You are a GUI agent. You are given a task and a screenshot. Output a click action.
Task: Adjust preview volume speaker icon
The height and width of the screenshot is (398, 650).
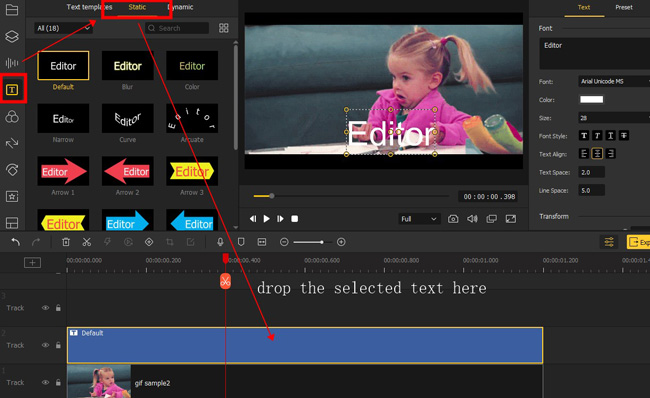472,219
